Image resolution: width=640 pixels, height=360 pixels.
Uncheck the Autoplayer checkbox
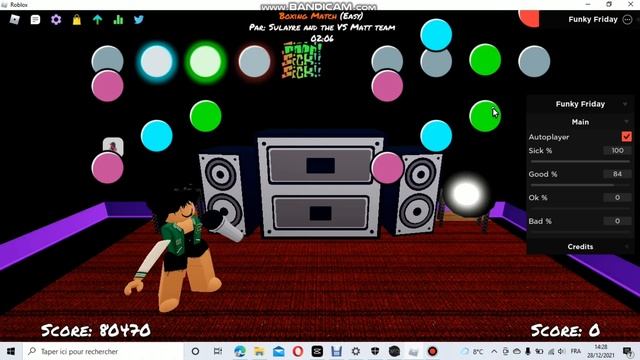coord(627,137)
